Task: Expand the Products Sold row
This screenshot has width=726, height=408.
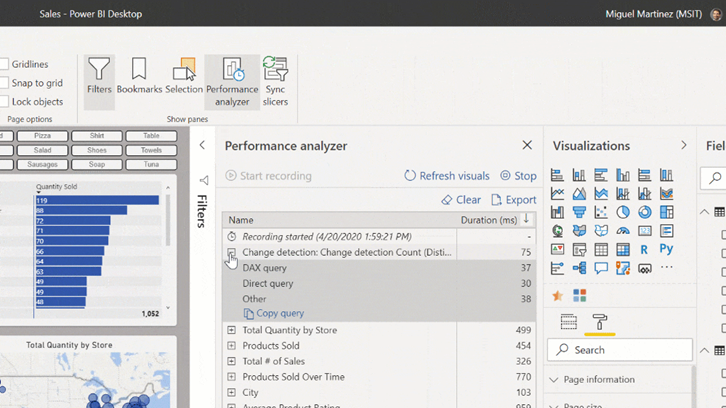Action: (232, 345)
